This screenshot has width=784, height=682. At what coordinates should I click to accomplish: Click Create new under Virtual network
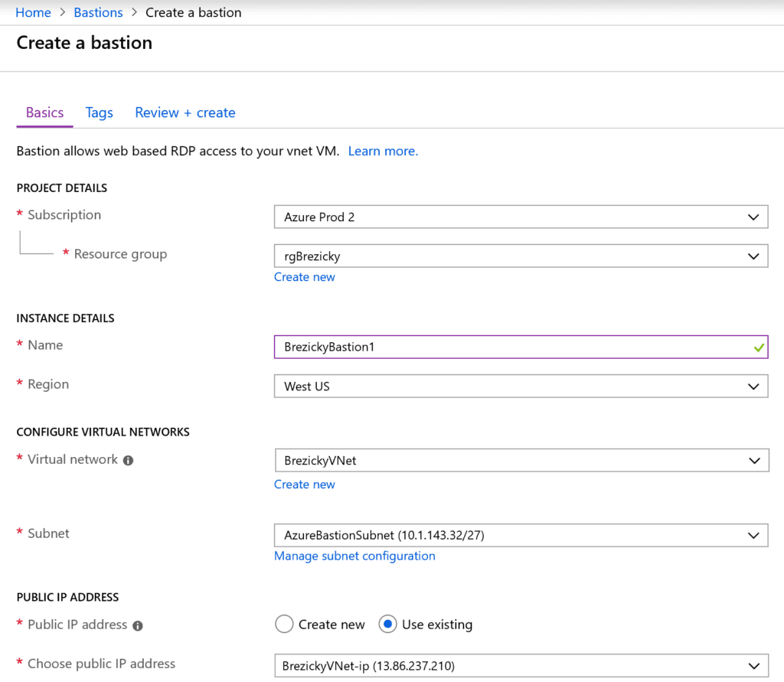305,485
